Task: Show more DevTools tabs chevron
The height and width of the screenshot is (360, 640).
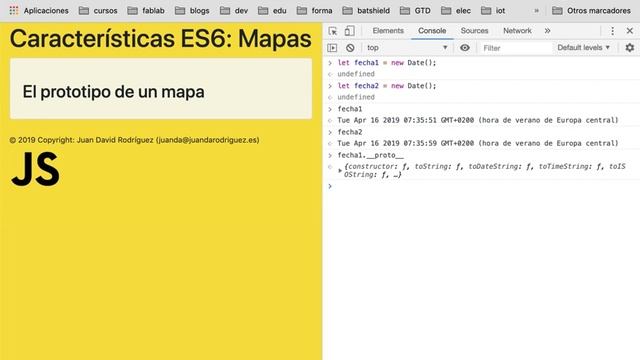Action: pyautogui.click(x=547, y=31)
